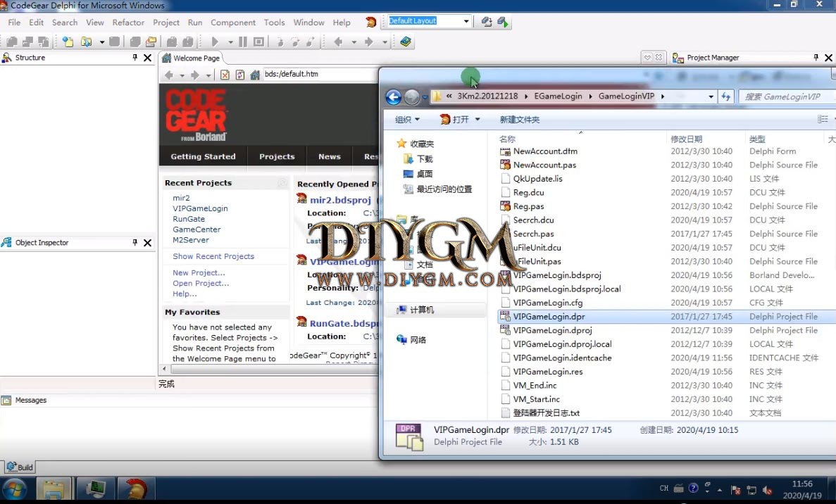Switch to the News tab on Welcome Page
Image resolution: width=836 pixels, height=504 pixels.
tap(330, 157)
